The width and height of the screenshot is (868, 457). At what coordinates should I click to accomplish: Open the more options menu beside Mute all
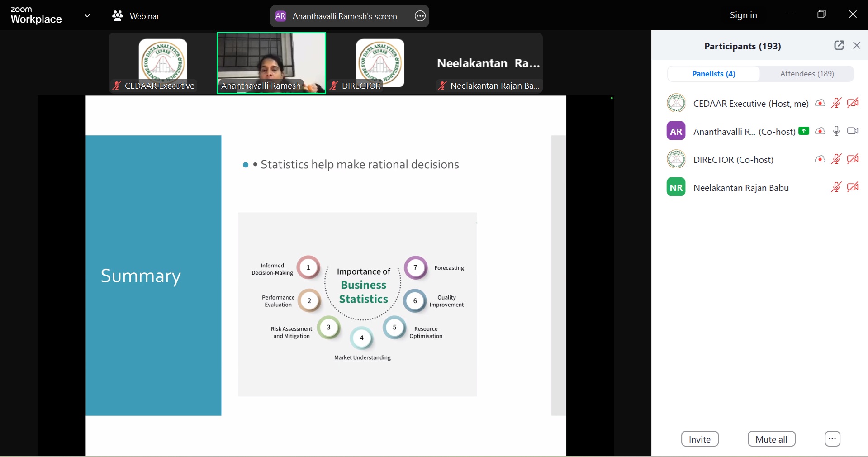pos(832,439)
